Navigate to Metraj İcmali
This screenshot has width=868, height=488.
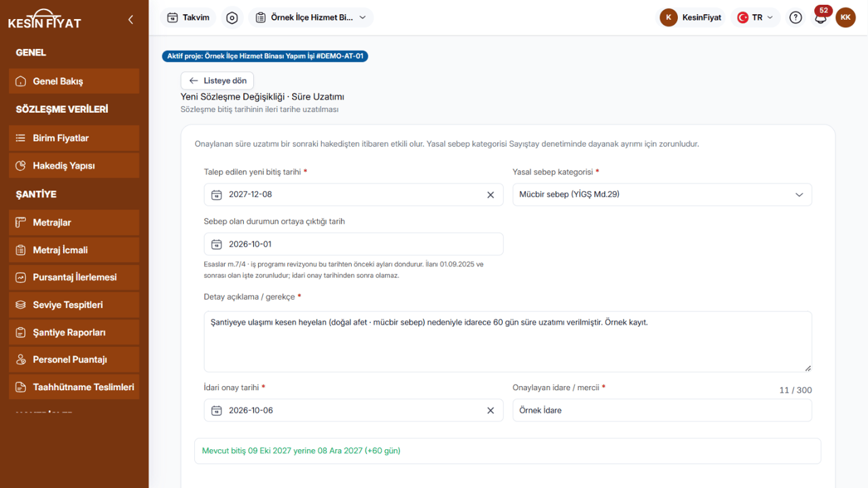[74, 250]
